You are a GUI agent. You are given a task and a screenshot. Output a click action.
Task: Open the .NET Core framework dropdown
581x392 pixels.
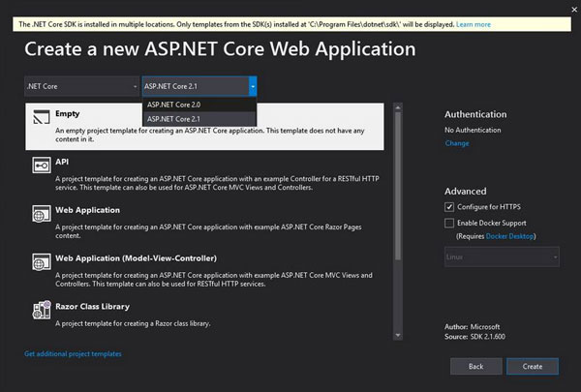[81, 86]
